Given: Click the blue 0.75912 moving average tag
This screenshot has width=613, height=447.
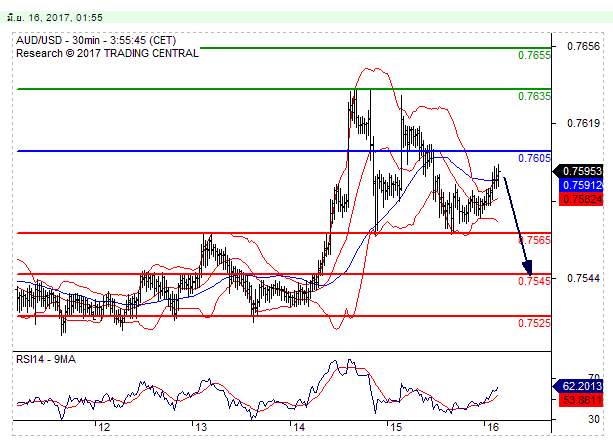Looking at the screenshot, I should (x=581, y=185).
